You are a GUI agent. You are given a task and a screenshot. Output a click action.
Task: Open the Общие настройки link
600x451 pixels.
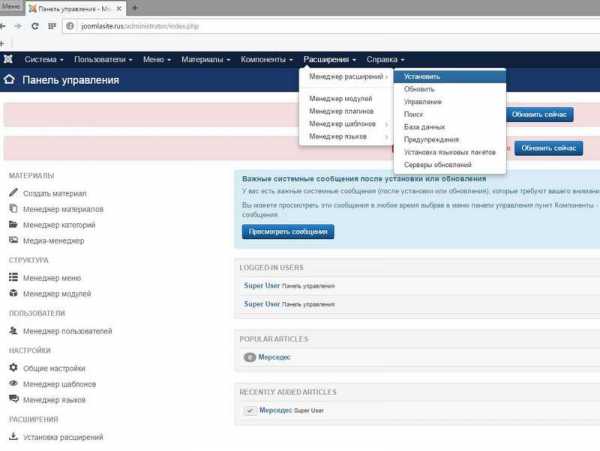[x=54, y=368]
